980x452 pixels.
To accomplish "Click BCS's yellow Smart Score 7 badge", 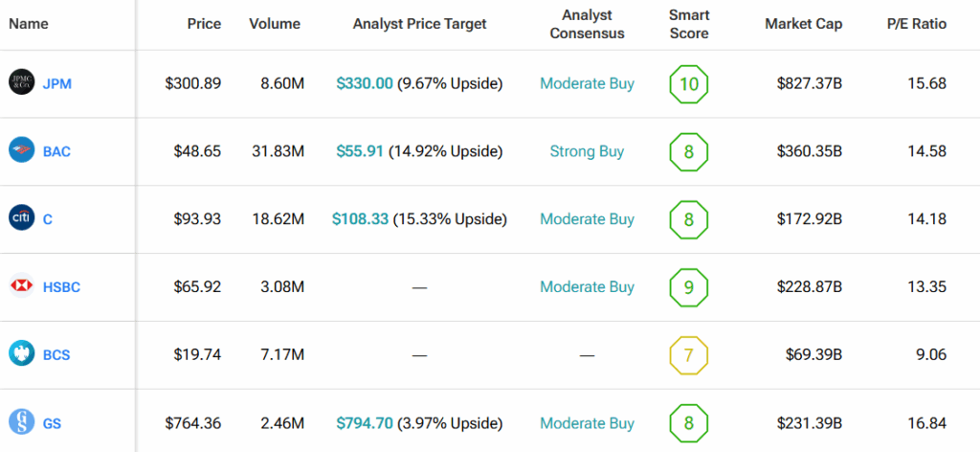I will 689,355.
